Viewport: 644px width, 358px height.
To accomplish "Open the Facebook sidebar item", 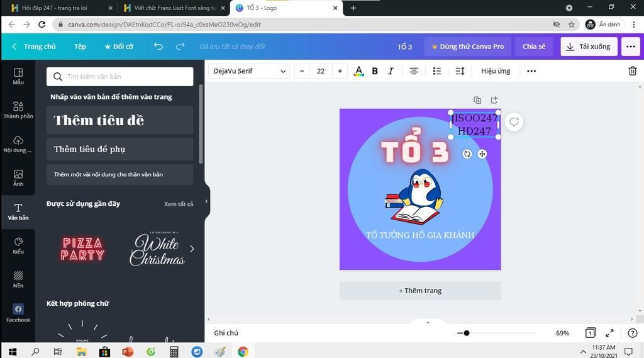I will click(18, 313).
